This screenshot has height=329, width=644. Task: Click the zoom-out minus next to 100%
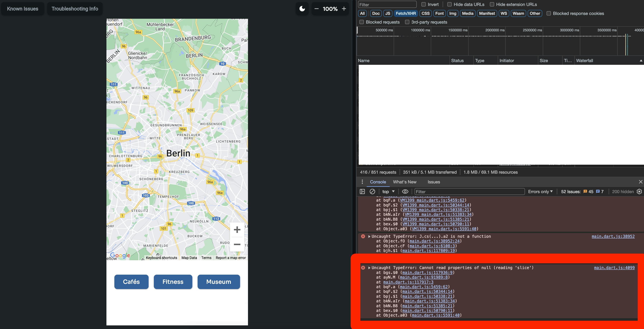(316, 9)
